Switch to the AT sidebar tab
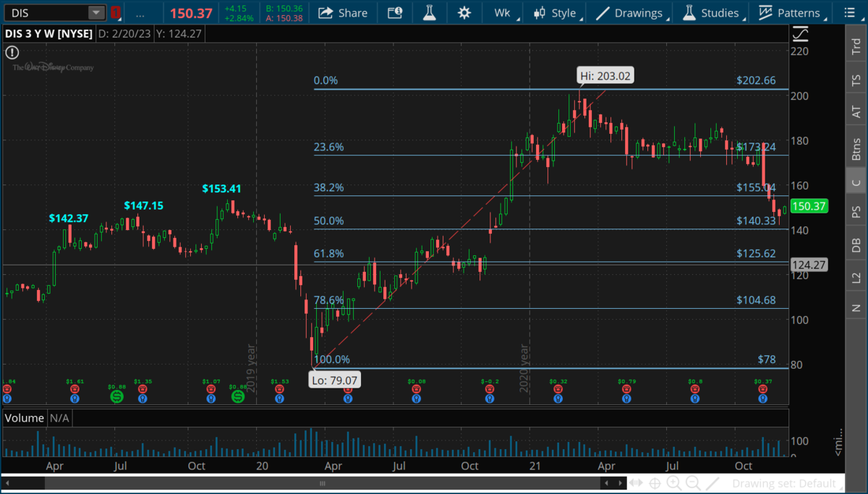Viewport: 868px width, 494px height. [x=856, y=112]
